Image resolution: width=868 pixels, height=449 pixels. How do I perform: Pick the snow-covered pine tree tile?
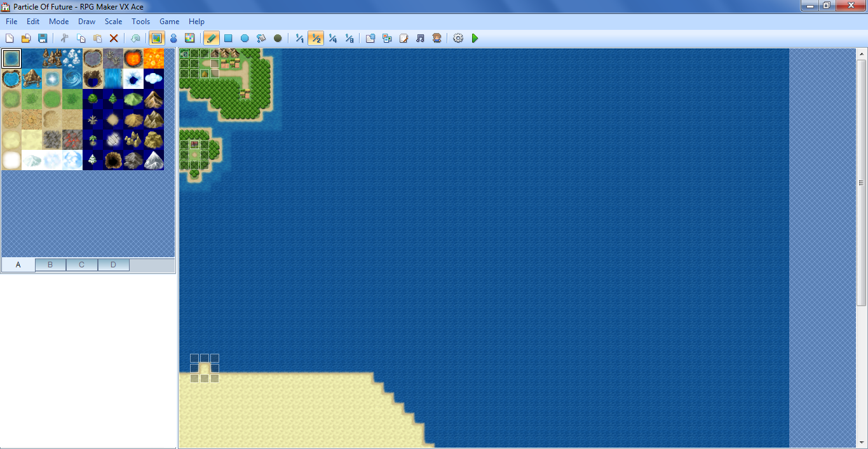pyautogui.click(x=93, y=160)
